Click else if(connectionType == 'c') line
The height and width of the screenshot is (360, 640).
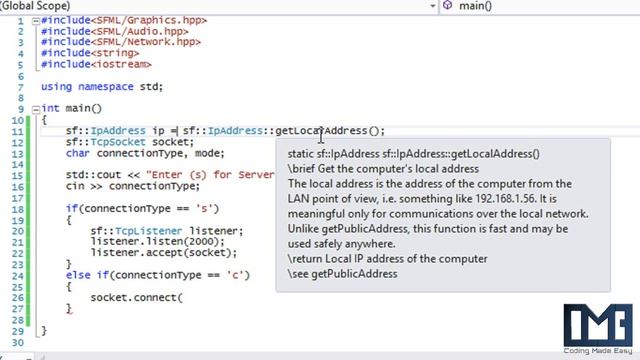[x=158, y=275]
